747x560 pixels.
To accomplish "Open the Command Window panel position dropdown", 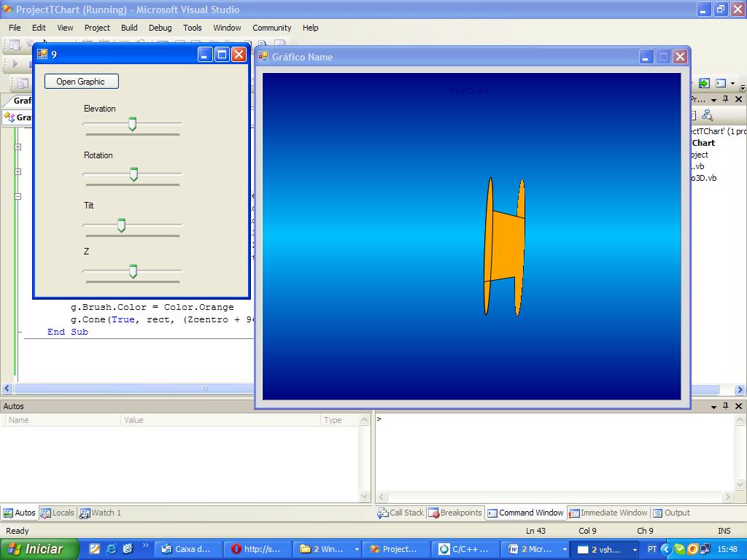I will click(713, 406).
